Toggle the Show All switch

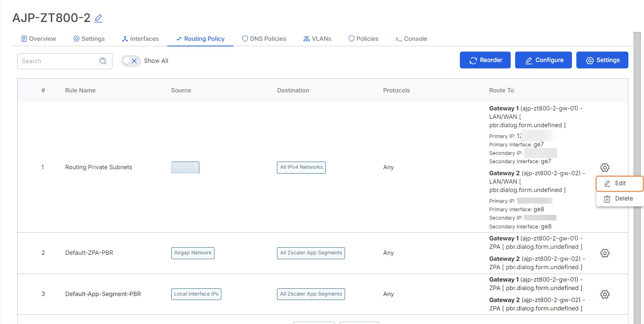click(x=131, y=61)
